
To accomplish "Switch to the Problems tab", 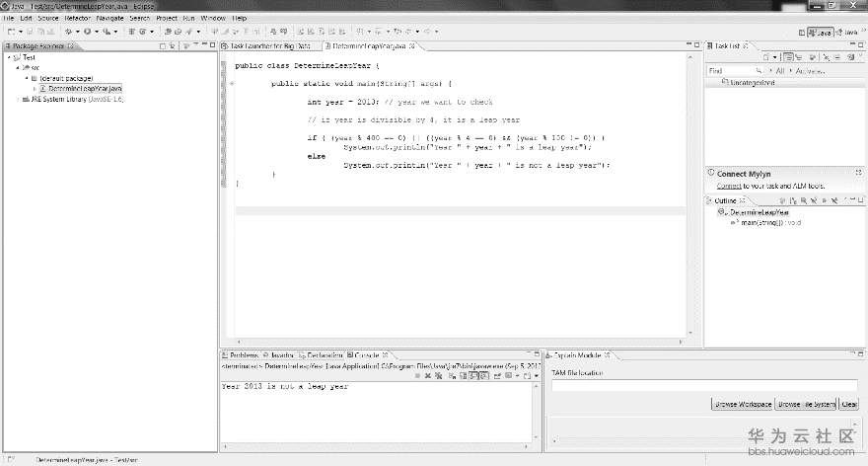I will click(x=241, y=355).
